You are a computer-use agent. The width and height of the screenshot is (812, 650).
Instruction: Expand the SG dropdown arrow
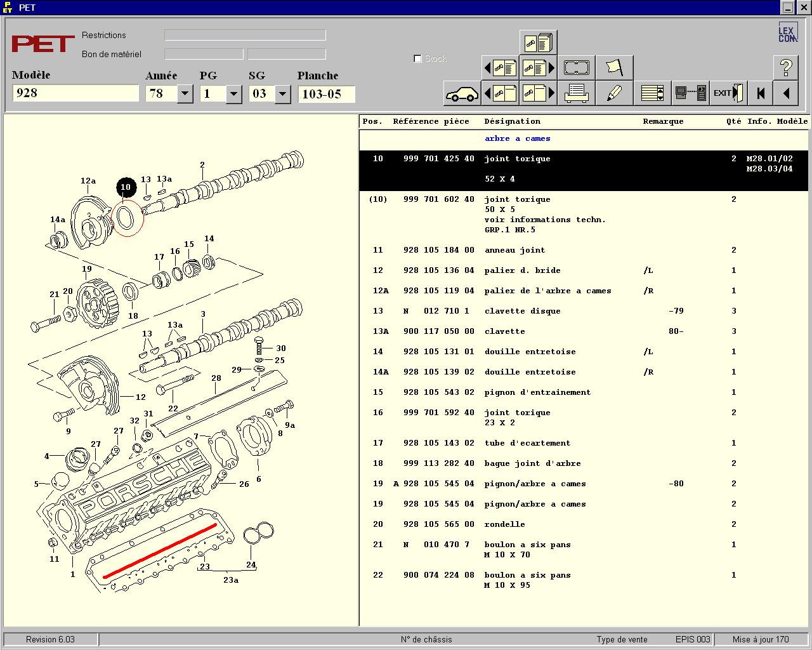tap(282, 94)
